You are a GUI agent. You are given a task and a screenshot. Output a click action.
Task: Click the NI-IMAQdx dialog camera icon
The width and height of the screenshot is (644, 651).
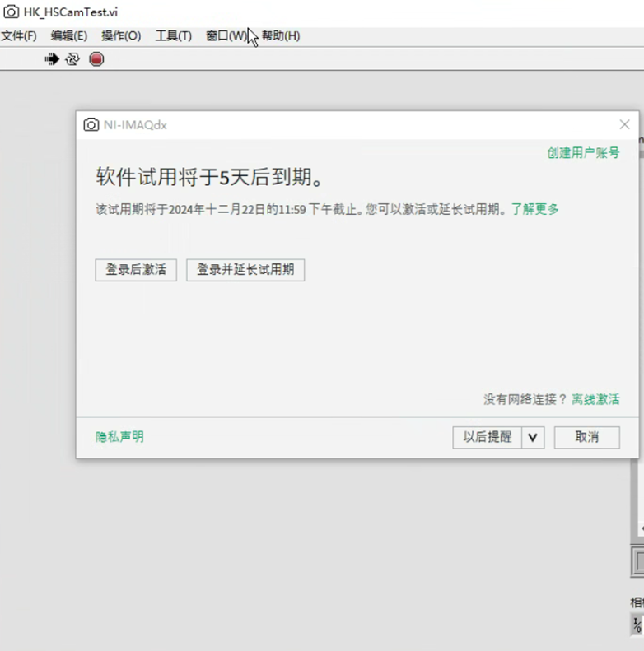coord(91,124)
